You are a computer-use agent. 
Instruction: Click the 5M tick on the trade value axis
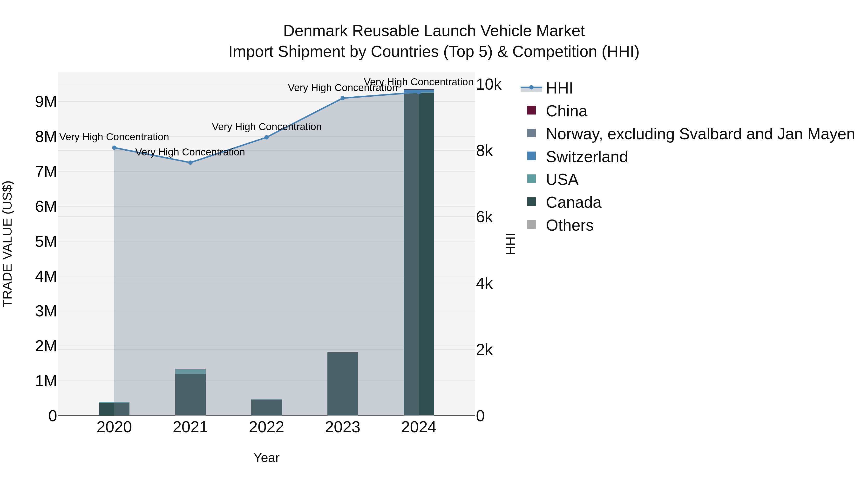click(x=46, y=241)
